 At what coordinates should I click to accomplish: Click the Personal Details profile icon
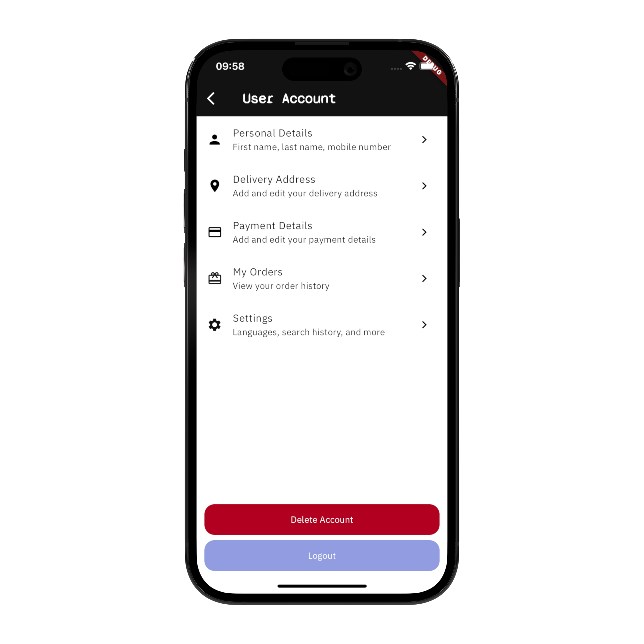pos(215,139)
